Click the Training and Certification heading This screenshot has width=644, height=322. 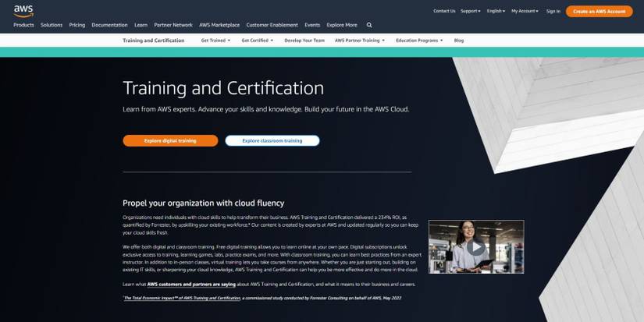coord(223,88)
